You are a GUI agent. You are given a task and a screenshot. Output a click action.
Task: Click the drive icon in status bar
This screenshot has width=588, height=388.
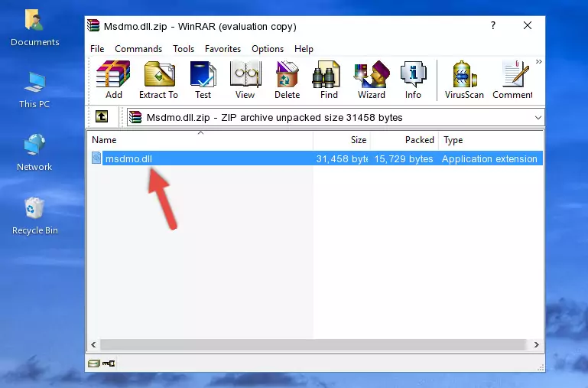point(94,364)
